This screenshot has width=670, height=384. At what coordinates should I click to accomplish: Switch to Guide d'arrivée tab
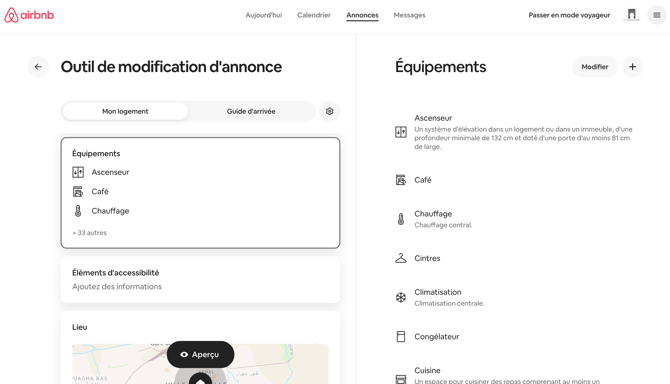251,111
